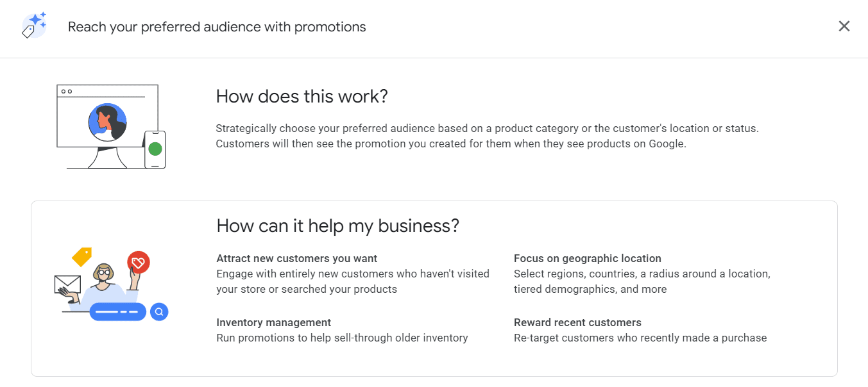The height and width of the screenshot is (387, 868).
Task: Click 'Reach your preferred audience with promotions' title
Action: tap(217, 27)
